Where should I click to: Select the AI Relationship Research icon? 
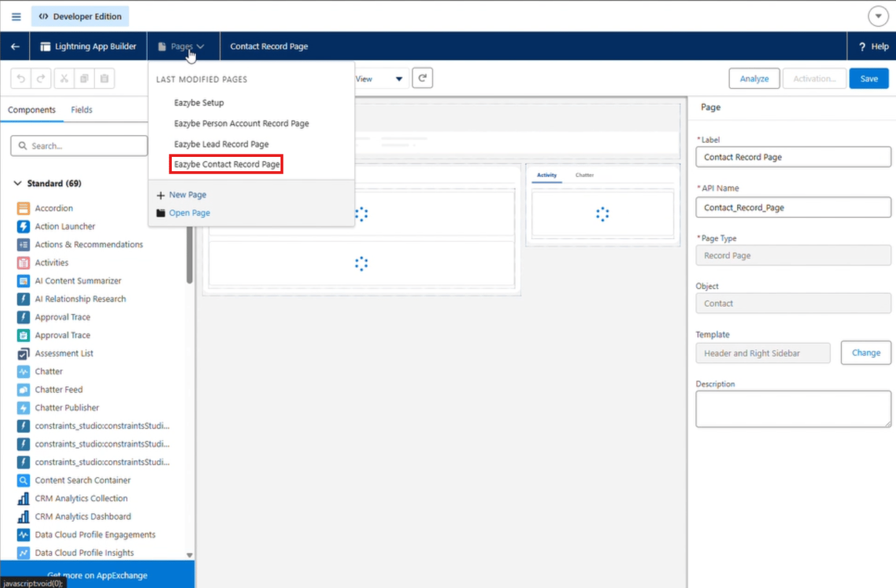(x=23, y=299)
